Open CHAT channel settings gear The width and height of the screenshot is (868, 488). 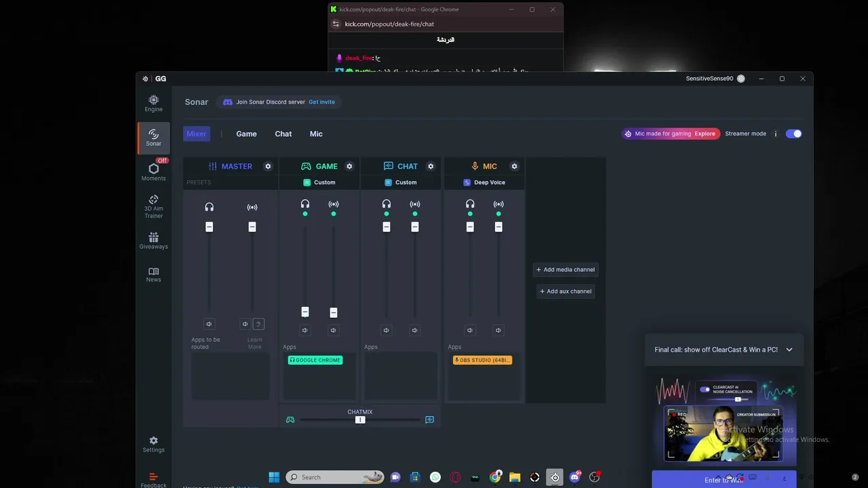(x=431, y=166)
